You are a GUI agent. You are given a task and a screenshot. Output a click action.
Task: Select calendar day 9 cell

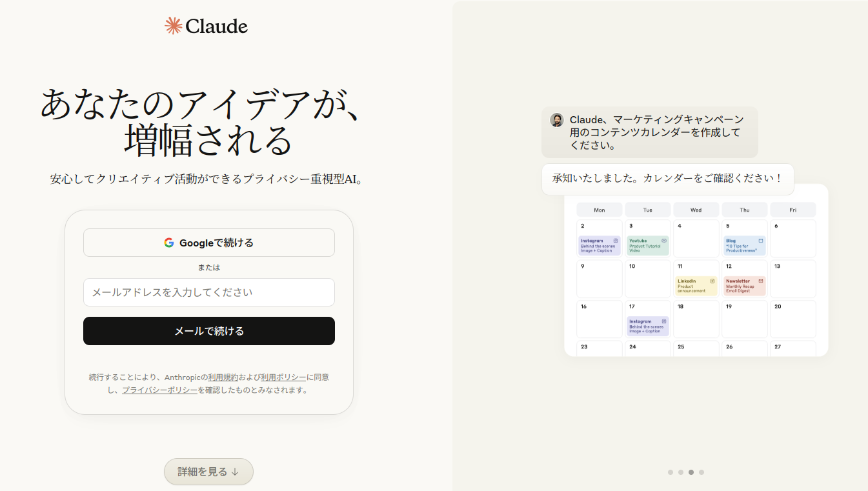600,279
